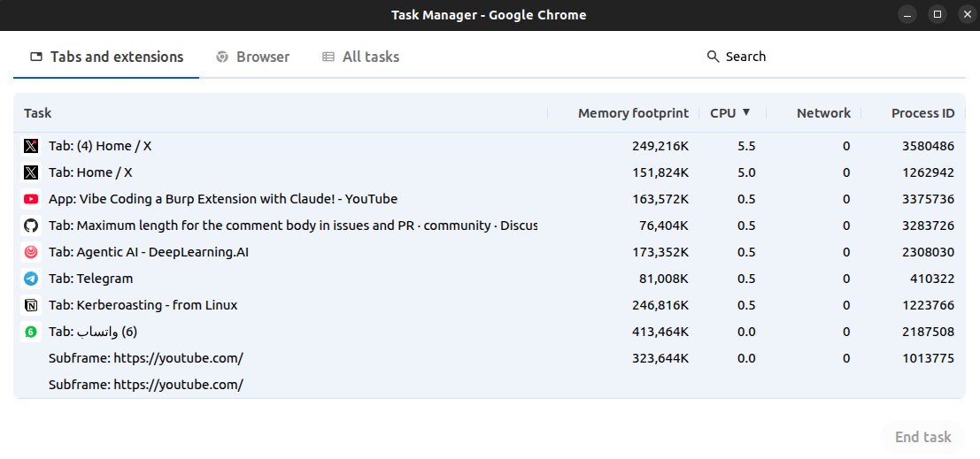Click process ID 3580486
Viewport: 980px width, 459px height.
928,146
